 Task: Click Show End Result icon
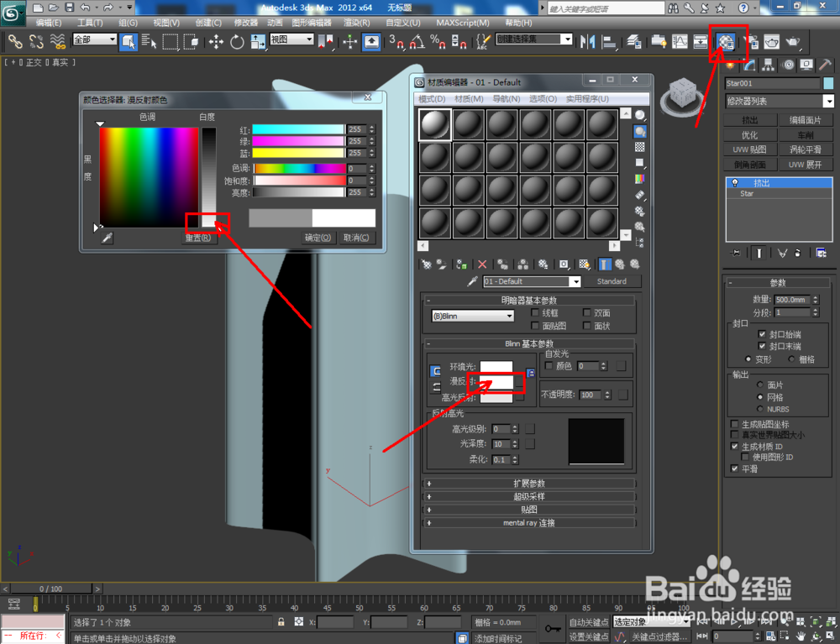tap(604, 264)
